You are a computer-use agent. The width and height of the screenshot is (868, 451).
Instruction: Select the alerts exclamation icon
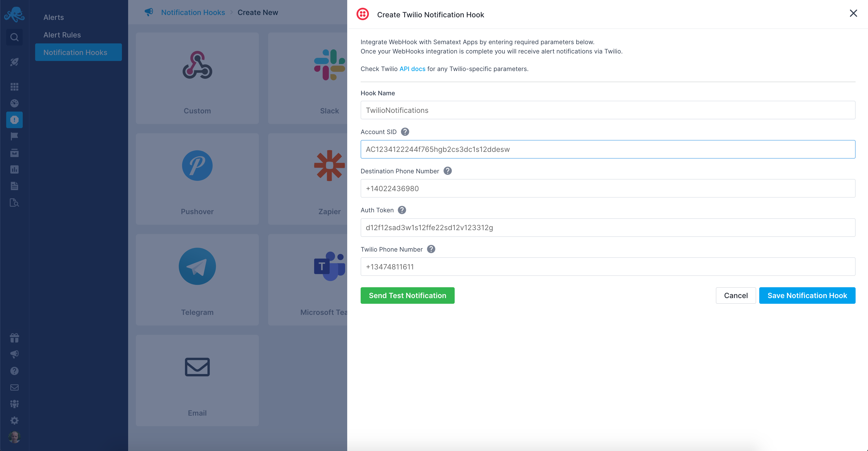point(14,120)
